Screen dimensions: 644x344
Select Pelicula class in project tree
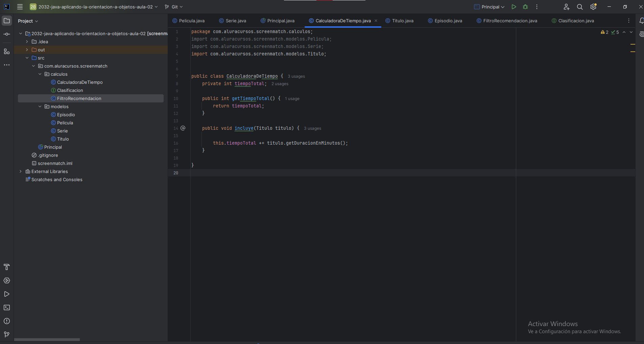(65, 123)
